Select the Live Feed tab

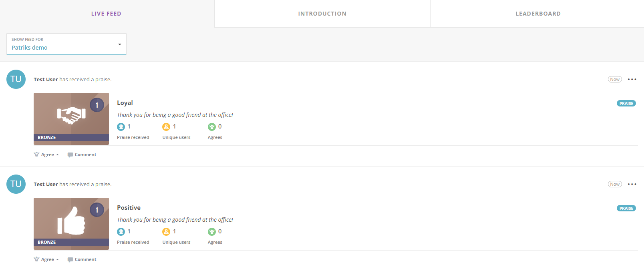tap(106, 14)
